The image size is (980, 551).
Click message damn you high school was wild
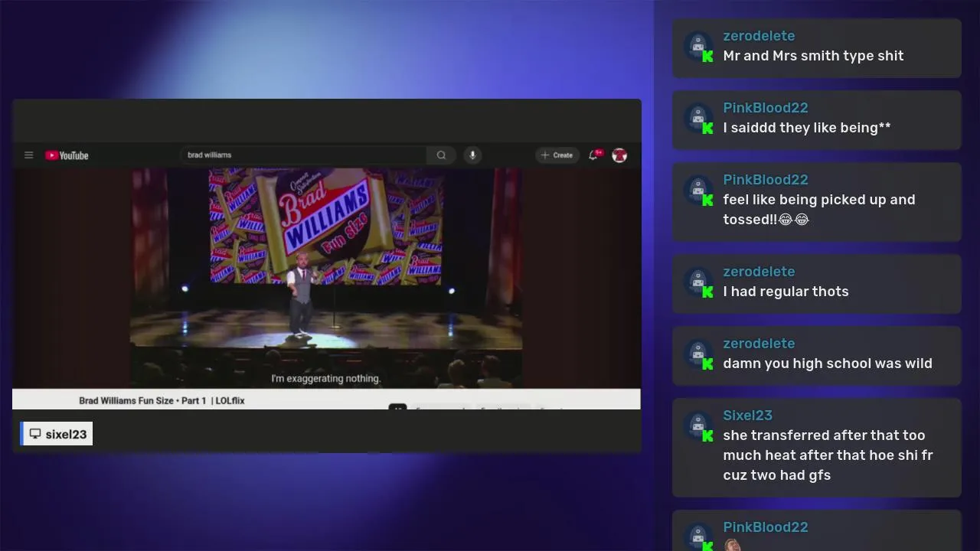tap(828, 364)
